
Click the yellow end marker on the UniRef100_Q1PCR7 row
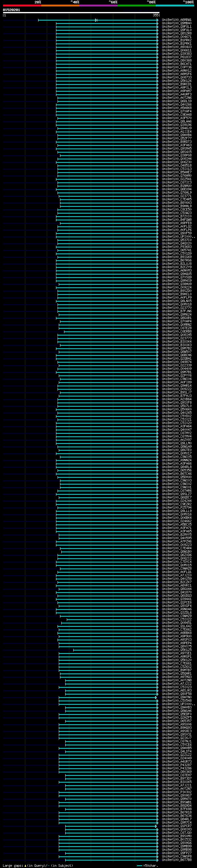pyautogui.click(x=156, y=826)
